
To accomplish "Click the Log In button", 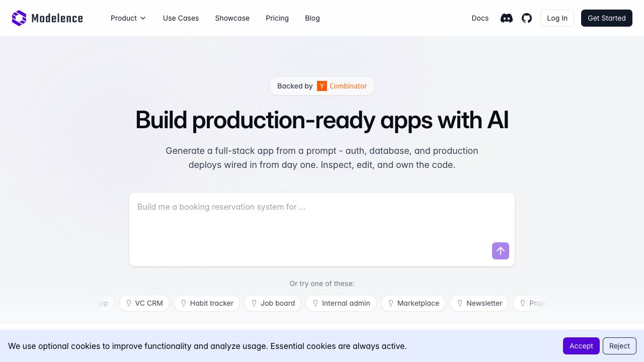I will click(557, 18).
